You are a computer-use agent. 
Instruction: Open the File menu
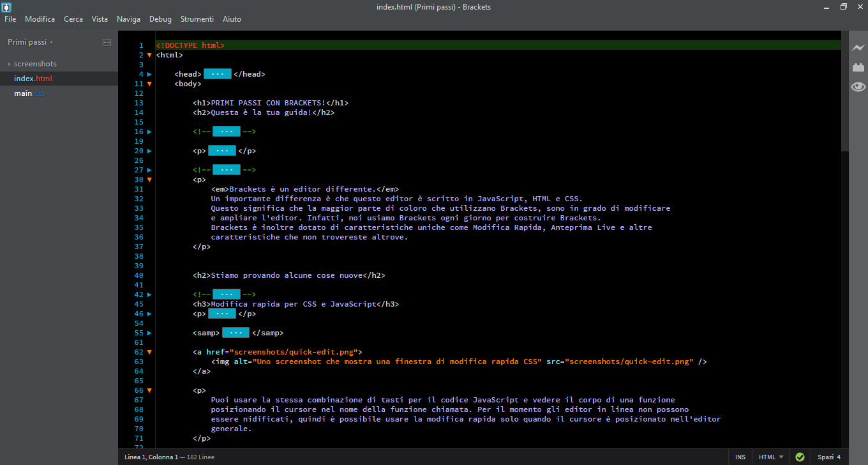[x=10, y=19]
